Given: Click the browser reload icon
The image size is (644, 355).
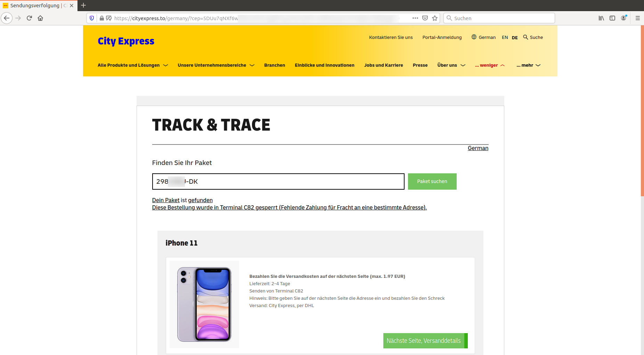Looking at the screenshot, I should tap(29, 18).
